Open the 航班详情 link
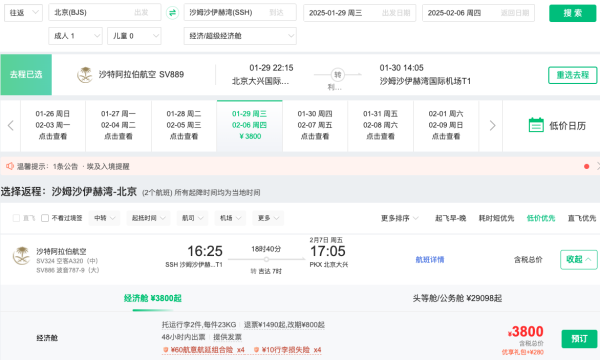 pos(430,260)
